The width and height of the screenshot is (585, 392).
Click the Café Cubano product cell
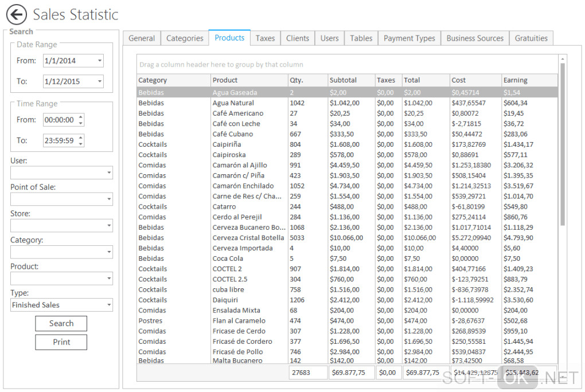249,134
